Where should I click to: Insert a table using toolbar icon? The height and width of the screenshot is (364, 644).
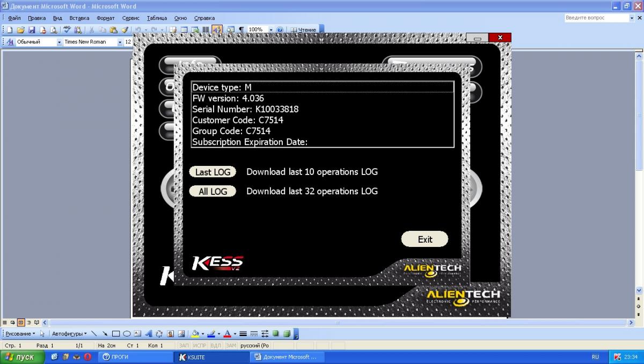click(x=184, y=30)
